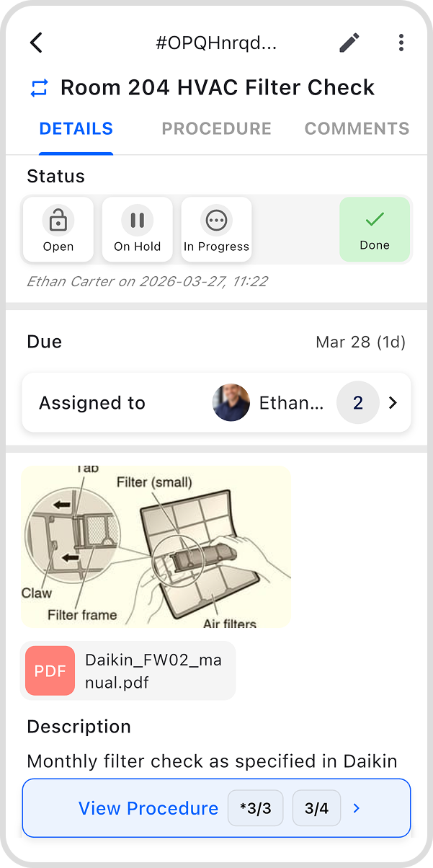Click the back arrow at top left
The image size is (433, 868).
click(x=36, y=43)
